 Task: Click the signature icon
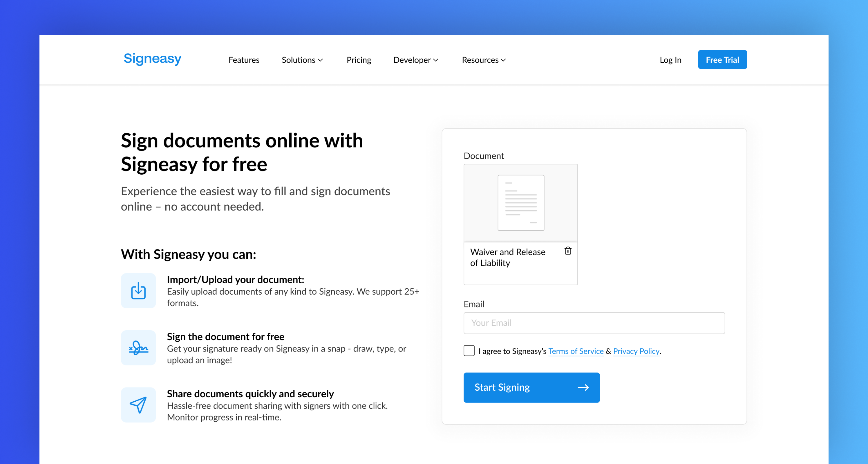coord(138,347)
